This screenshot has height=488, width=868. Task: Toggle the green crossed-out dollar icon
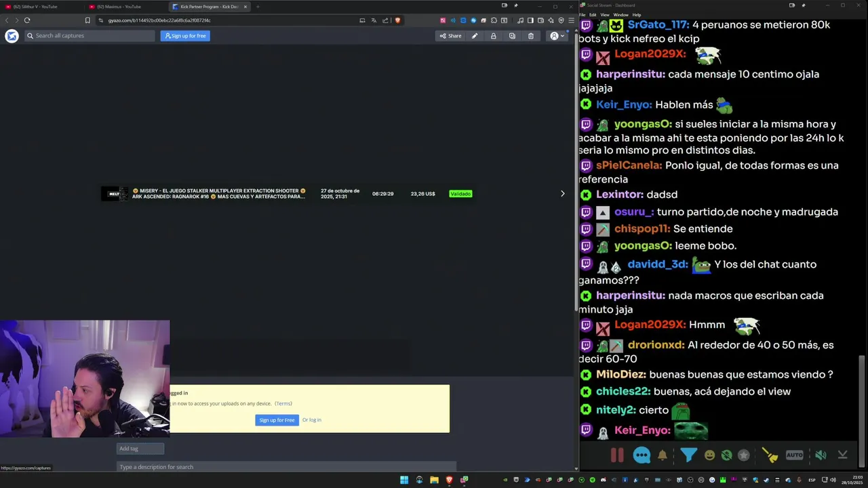click(x=727, y=455)
